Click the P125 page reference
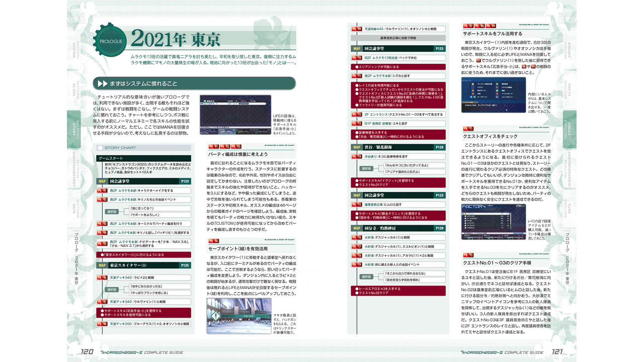Viewport: 644px width, 362px height. pos(185,265)
